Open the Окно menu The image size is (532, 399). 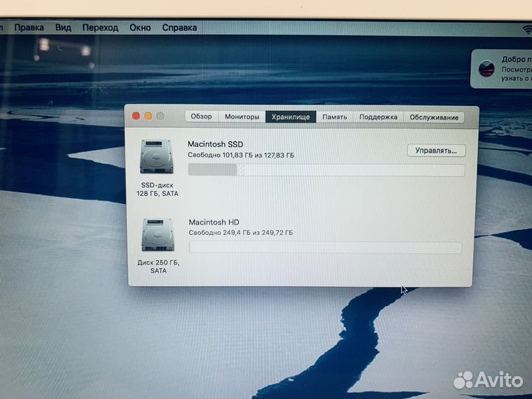coord(140,28)
